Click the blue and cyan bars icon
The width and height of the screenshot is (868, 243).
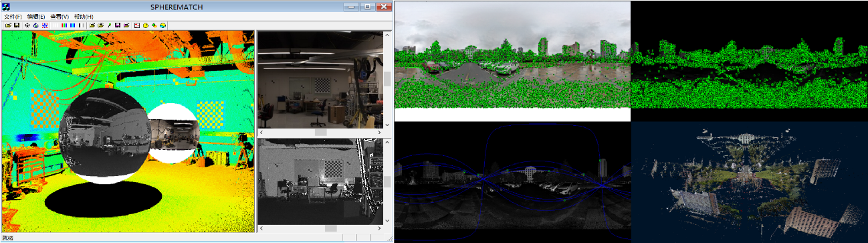(72, 25)
